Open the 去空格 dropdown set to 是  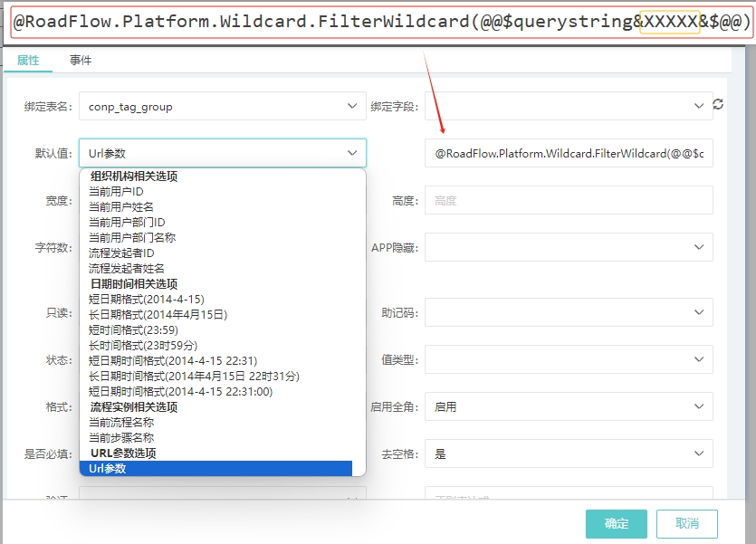pos(569,453)
